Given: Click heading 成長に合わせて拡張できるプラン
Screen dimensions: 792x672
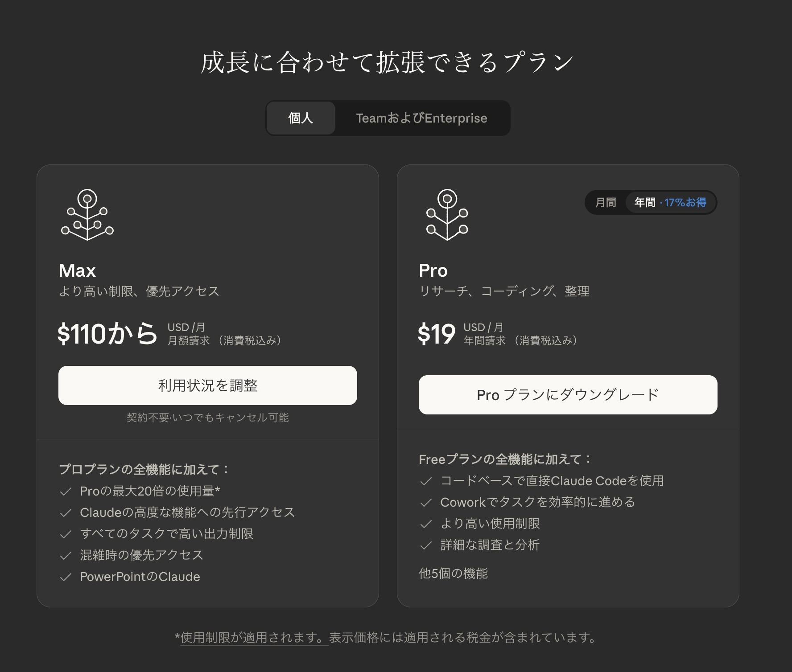Looking at the screenshot, I should [x=387, y=62].
